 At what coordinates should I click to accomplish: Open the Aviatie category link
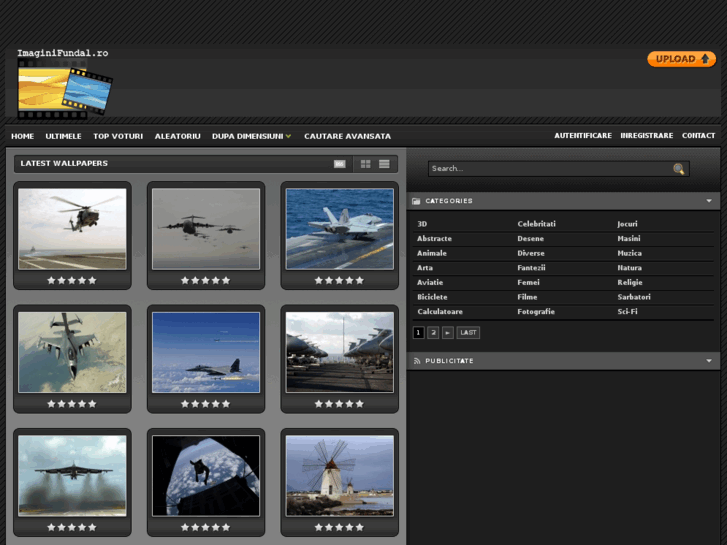tap(431, 283)
